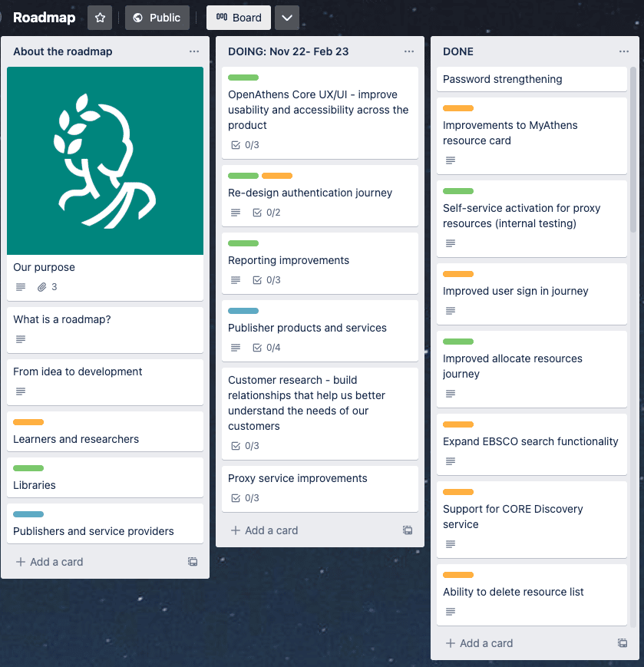Click description icon on Expand EBSCO search functionality

pyautogui.click(x=451, y=461)
